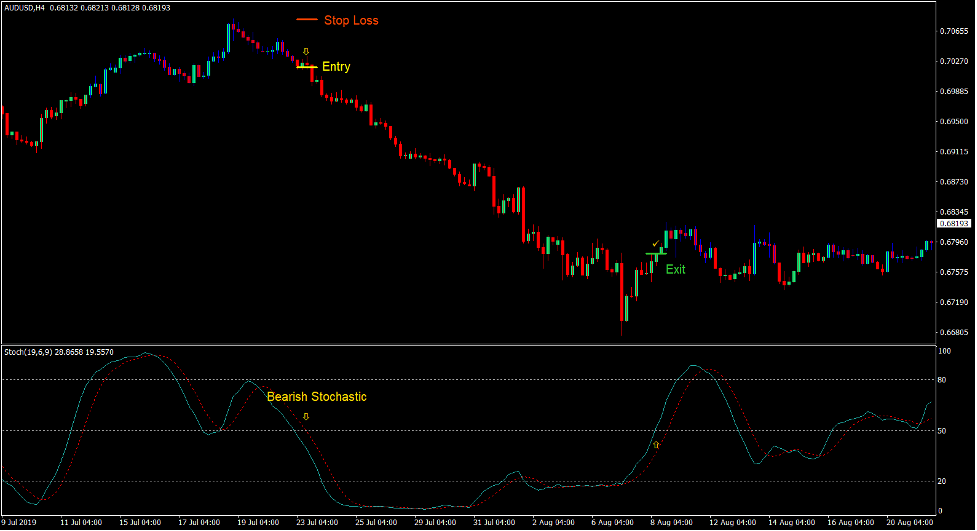Click the current price tag 0.68193
The height and width of the screenshot is (531, 977).
pyautogui.click(x=955, y=224)
